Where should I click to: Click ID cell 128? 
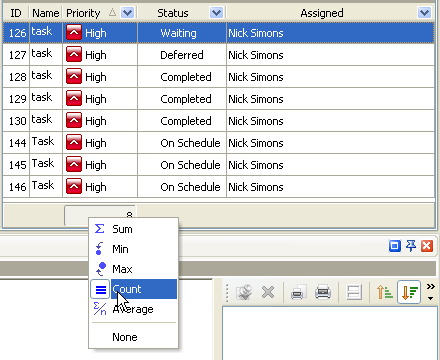[x=17, y=77]
